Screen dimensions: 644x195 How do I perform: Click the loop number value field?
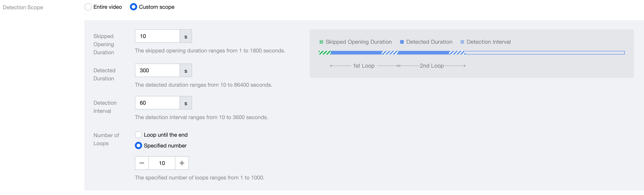(162, 163)
